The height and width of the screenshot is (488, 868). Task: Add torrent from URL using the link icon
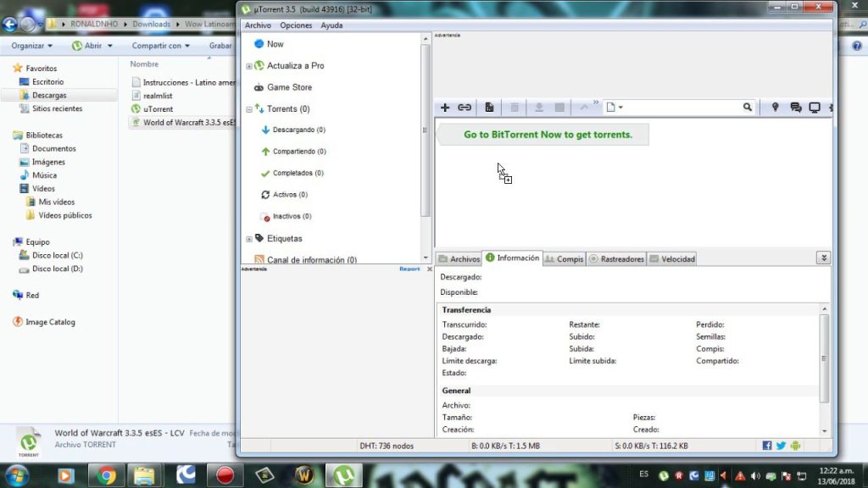coord(465,108)
